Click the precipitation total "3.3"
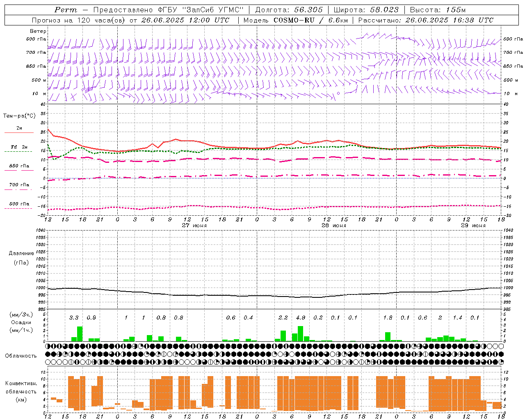The image size is (525, 420). pyautogui.click(x=74, y=317)
